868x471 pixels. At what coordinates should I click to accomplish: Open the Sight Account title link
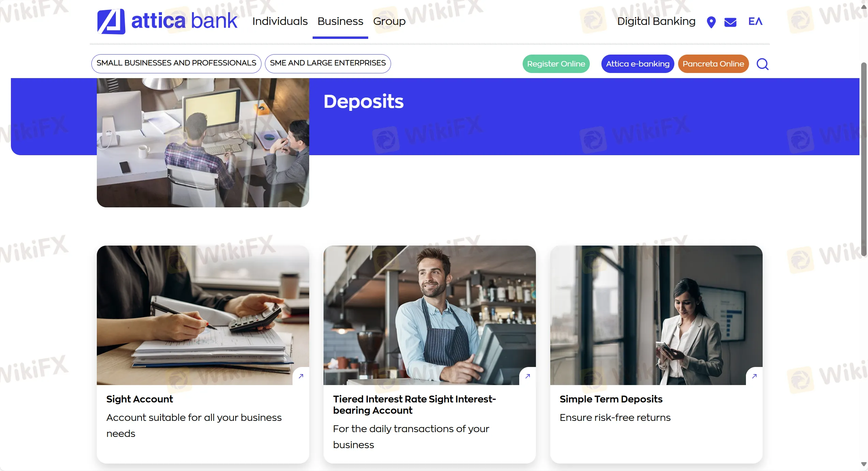139,399
